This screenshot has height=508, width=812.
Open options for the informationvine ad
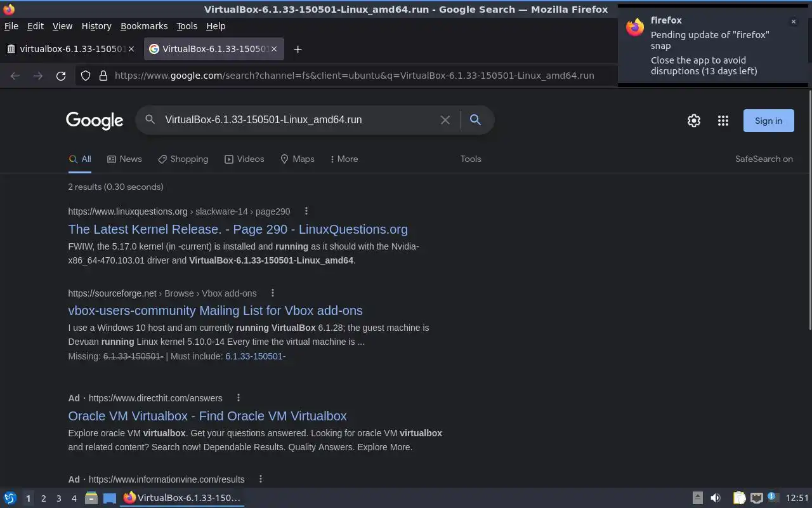tap(260, 479)
